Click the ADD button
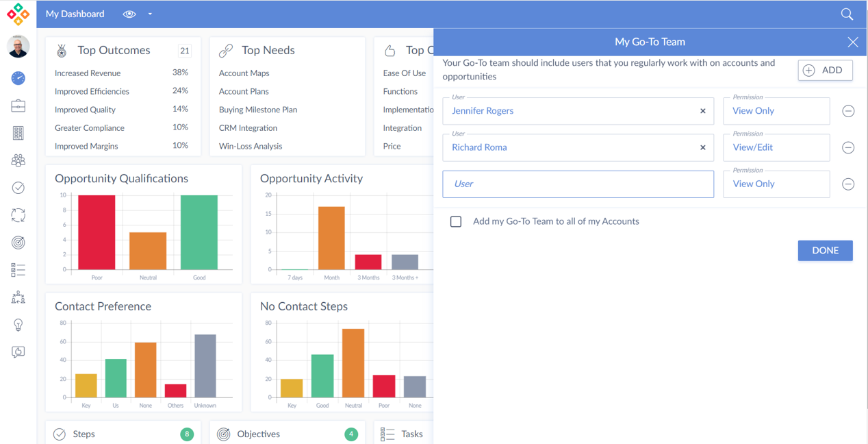Screen dimensions: 868x444 tap(825, 70)
